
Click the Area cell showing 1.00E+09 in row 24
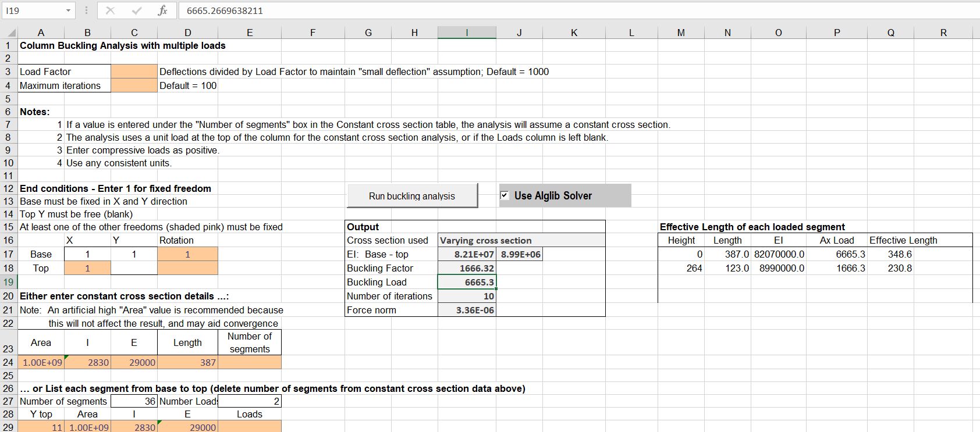(x=41, y=362)
